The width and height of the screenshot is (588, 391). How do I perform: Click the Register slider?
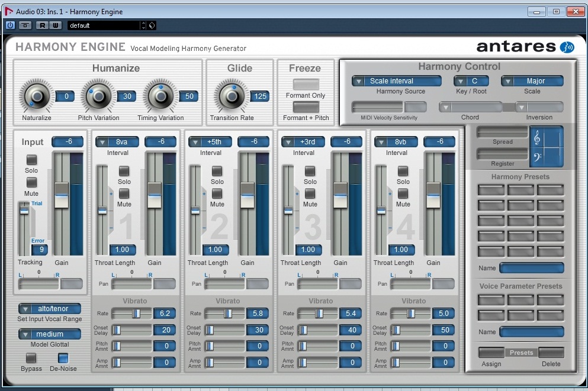click(503, 154)
